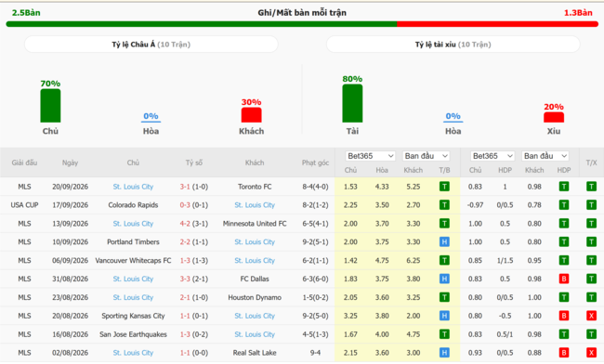Click the 0-3 score in Colorado Rapids row
Screen dimensions: 604x364
click(x=185, y=205)
